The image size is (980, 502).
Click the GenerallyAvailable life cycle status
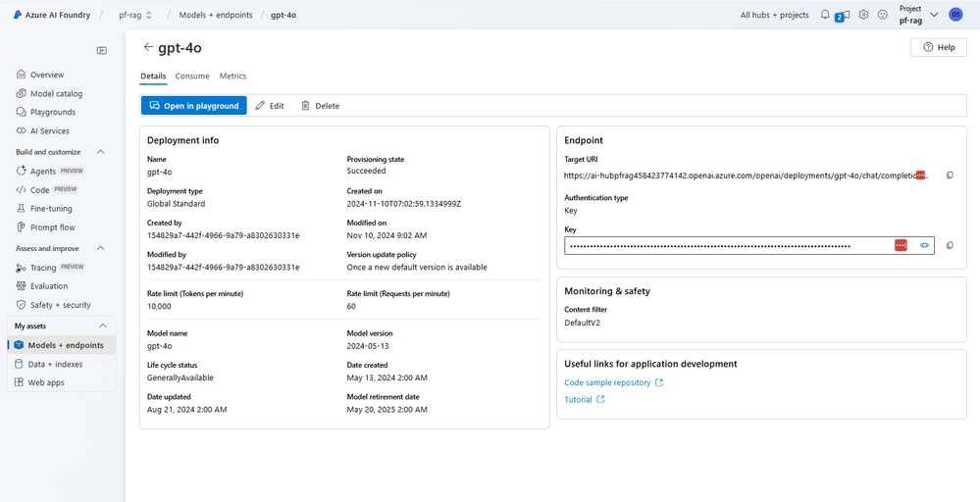coord(180,377)
